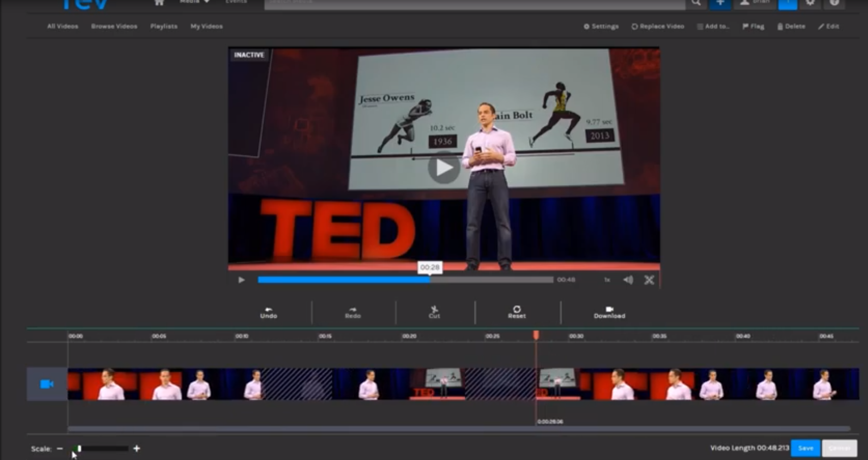
Task: Click the INACTIVE status badge
Action: tap(249, 55)
